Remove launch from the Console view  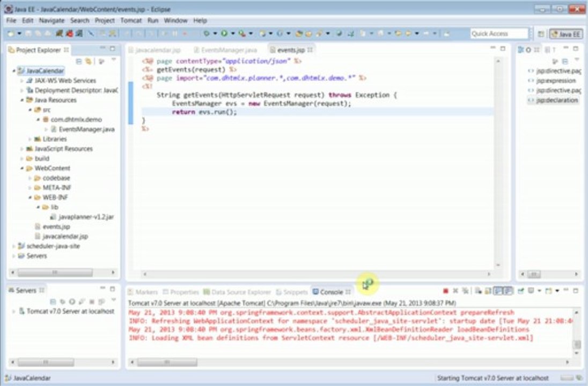(x=455, y=291)
